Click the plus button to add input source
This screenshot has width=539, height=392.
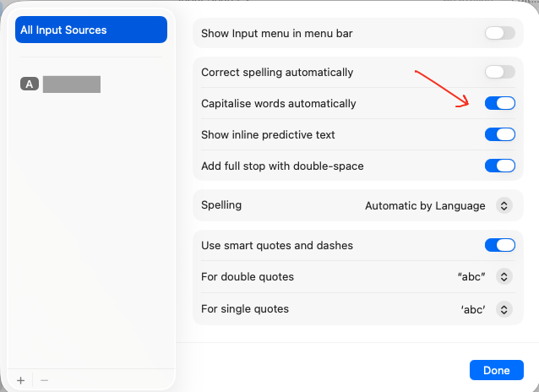(20, 380)
